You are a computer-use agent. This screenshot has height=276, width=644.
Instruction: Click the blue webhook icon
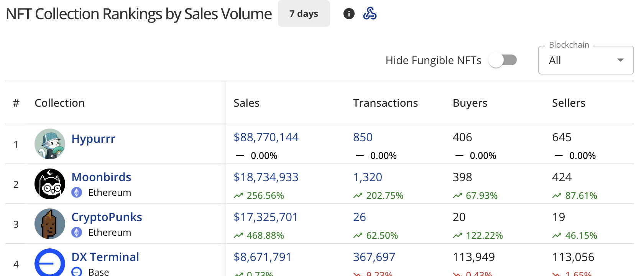(x=370, y=14)
